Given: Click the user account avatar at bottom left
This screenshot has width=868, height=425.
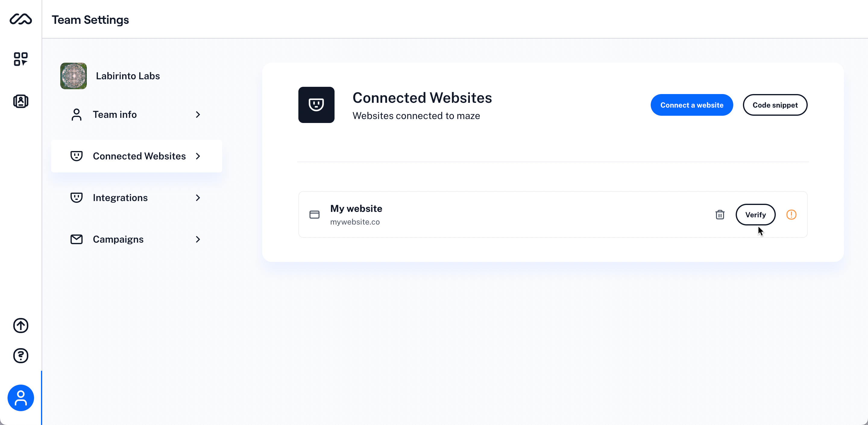Looking at the screenshot, I should point(20,398).
